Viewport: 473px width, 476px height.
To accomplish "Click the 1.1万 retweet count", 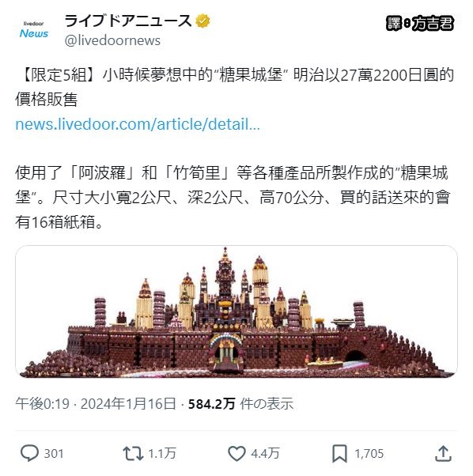I will pyautogui.click(x=162, y=454).
